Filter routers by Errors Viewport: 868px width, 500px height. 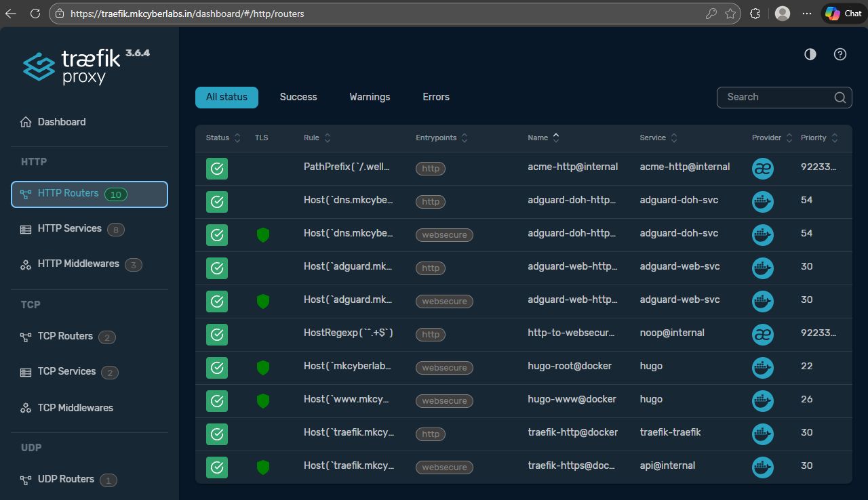pyautogui.click(x=436, y=98)
